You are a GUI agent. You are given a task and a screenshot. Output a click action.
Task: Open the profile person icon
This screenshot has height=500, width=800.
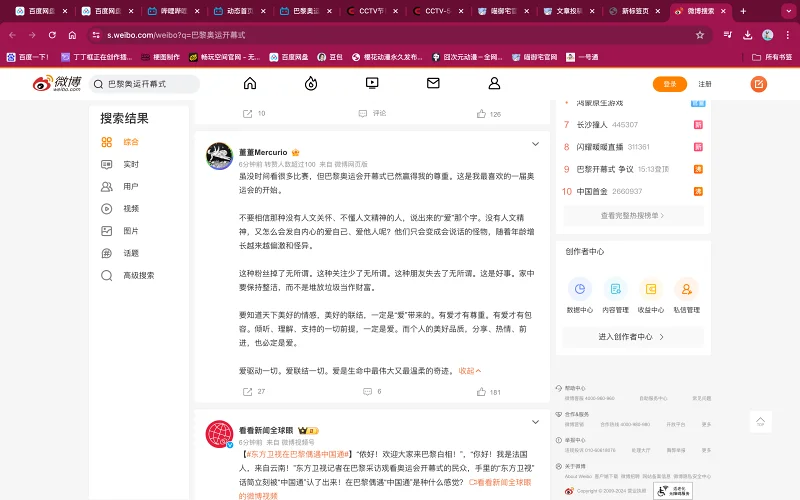(x=494, y=83)
